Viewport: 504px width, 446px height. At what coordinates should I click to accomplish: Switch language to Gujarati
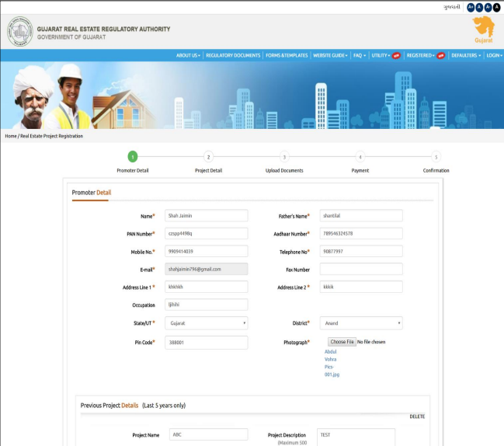(452, 7)
